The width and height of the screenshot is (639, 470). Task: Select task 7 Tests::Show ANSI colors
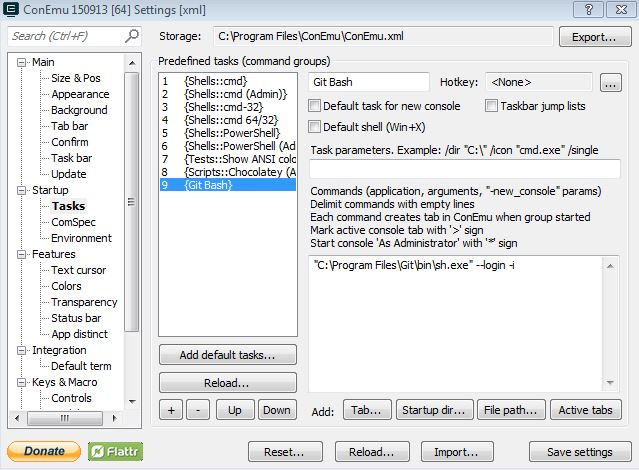(x=228, y=159)
